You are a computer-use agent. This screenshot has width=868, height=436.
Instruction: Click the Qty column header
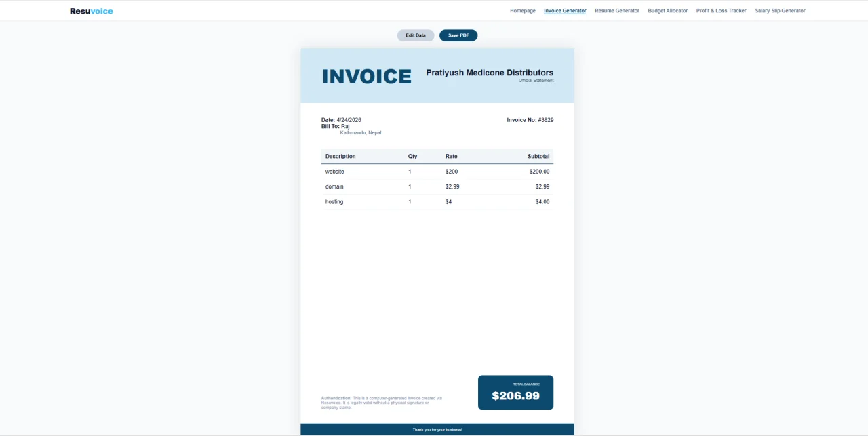click(413, 157)
